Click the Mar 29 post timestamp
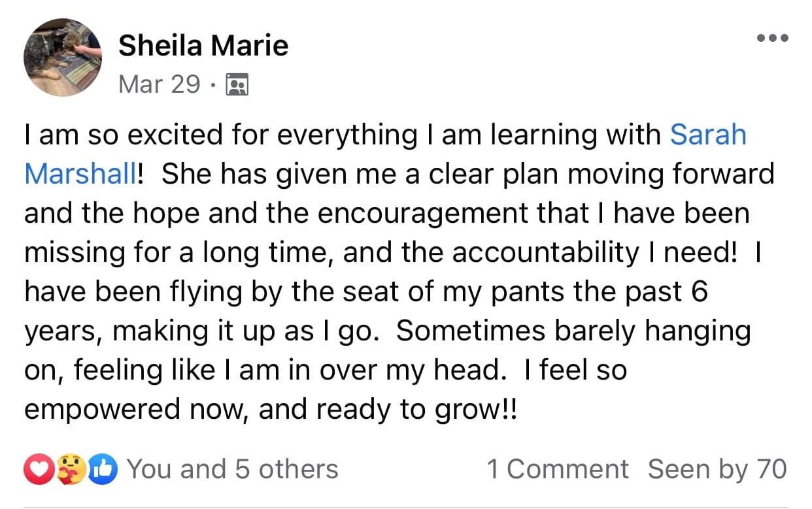Image resolution: width=812 pixels, height=509 pixels. tap(160, 84)
